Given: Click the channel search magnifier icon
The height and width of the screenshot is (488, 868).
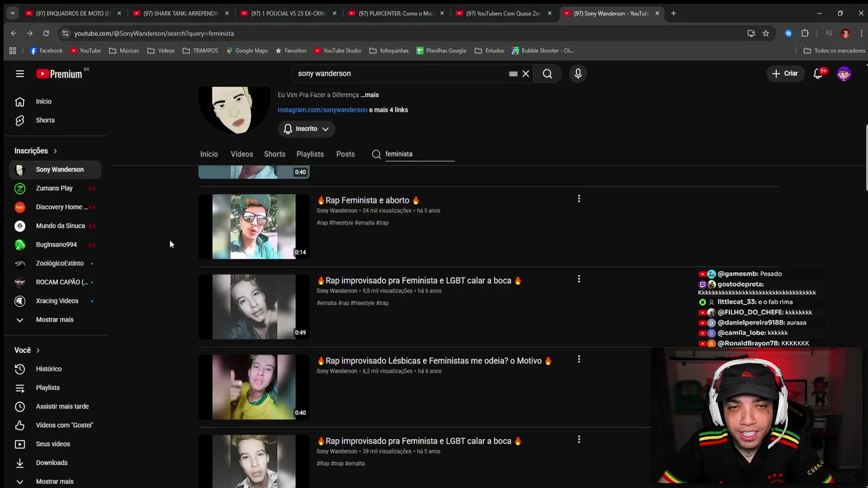Looking at the screenshot, I should click(x=376, y=155).
